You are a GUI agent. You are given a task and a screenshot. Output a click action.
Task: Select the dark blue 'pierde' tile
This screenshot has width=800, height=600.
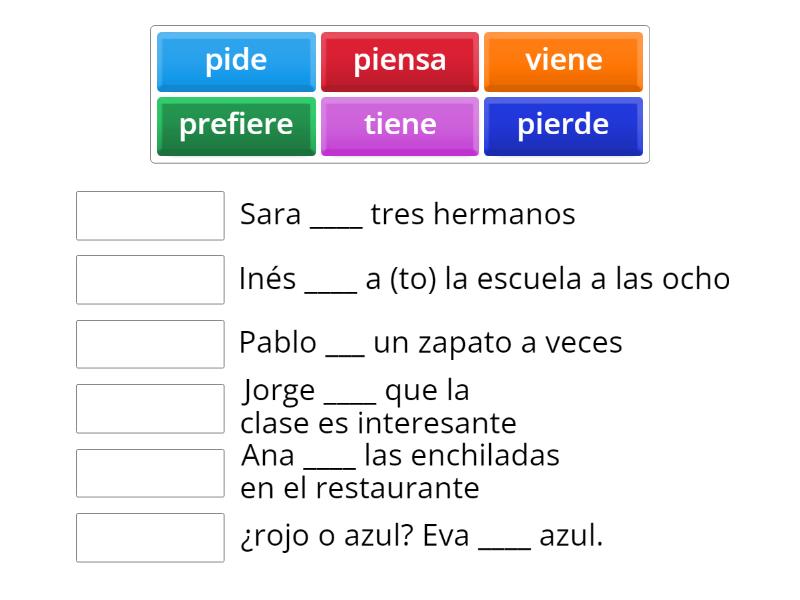pyautogui.click(x=563, y=127)
